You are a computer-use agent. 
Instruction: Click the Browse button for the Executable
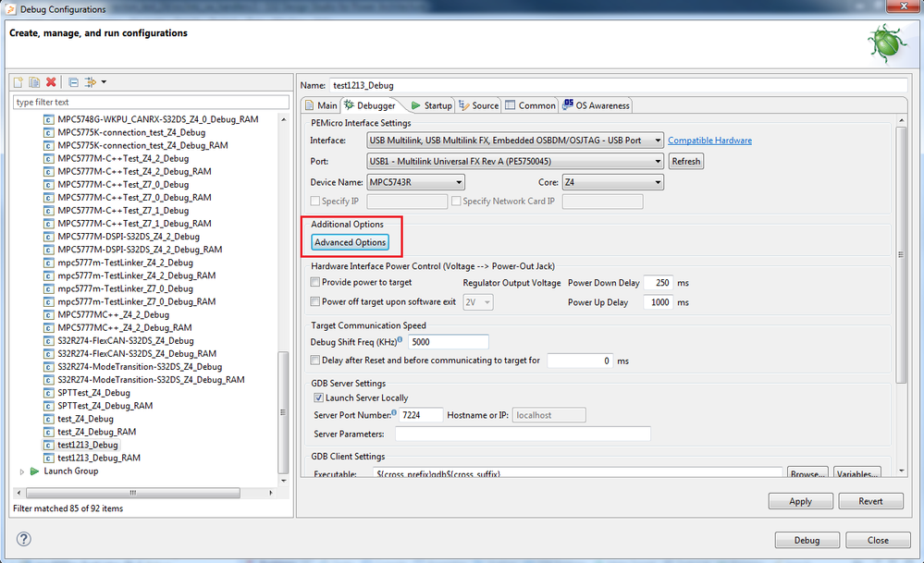click(807, 473)
